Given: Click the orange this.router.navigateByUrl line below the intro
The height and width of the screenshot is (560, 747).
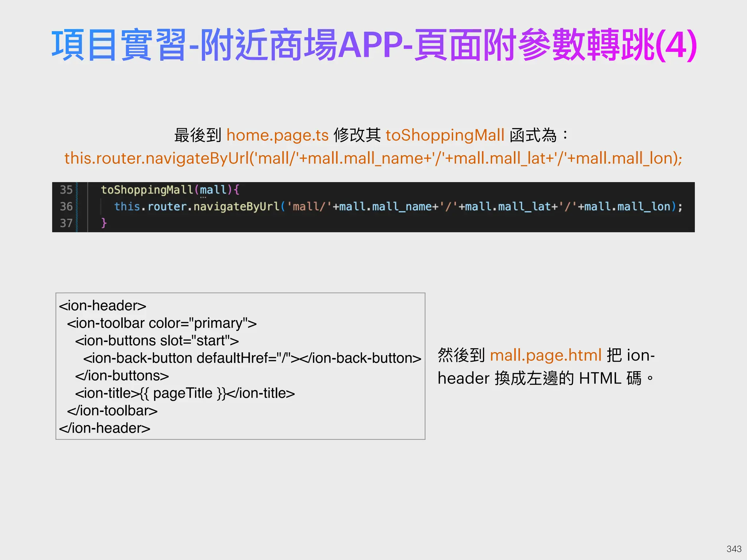Looking at the screenshot, I should point(373,159).
